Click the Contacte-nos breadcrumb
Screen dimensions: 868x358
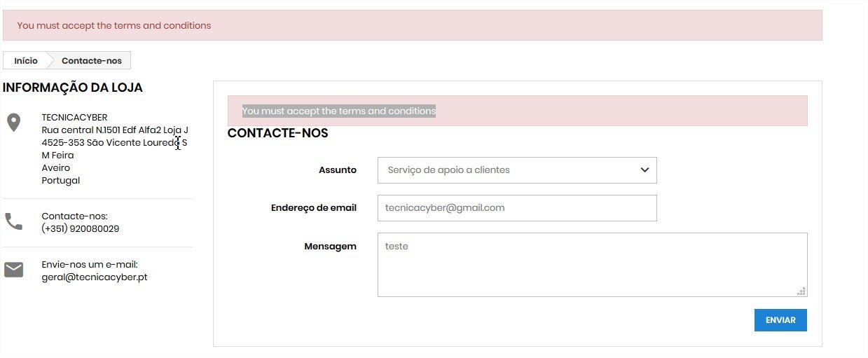[92, 61]
